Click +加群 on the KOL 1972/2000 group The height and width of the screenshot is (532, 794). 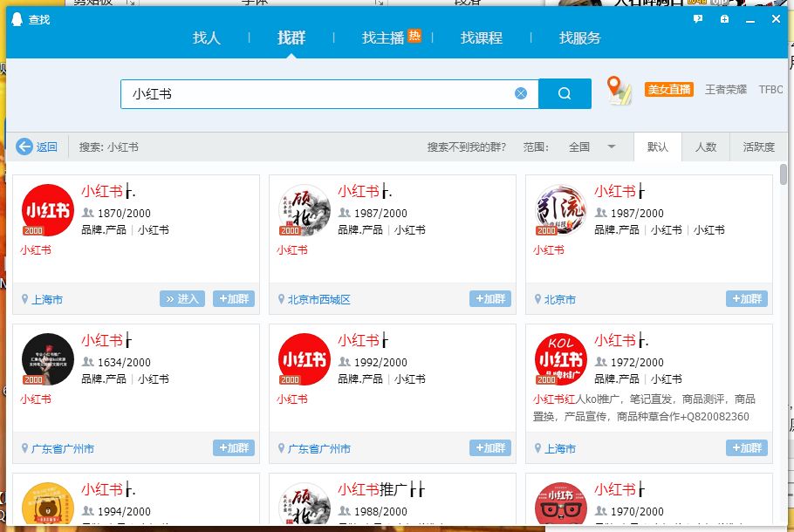pyautogui.click(x=747, y=447)
